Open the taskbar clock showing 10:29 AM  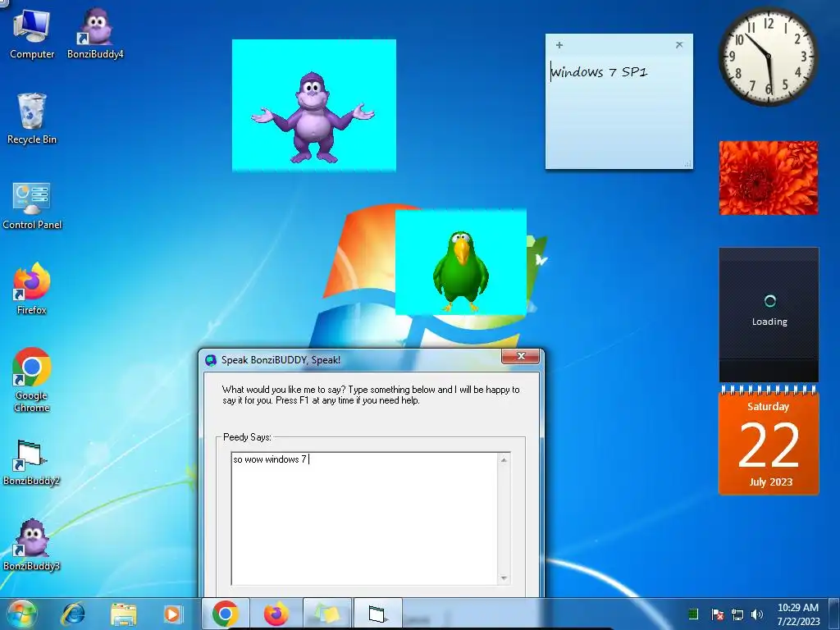click(798, 614)
